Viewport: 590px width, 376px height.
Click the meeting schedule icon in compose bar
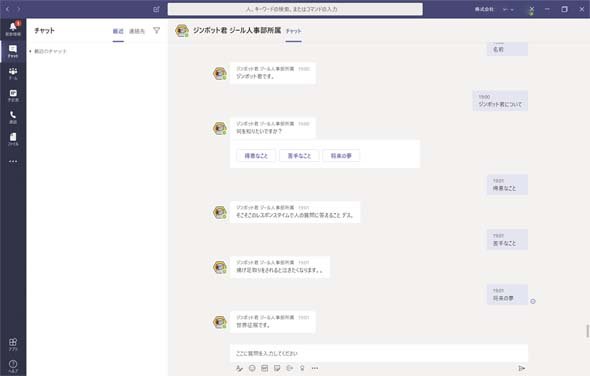coord(289,368)
